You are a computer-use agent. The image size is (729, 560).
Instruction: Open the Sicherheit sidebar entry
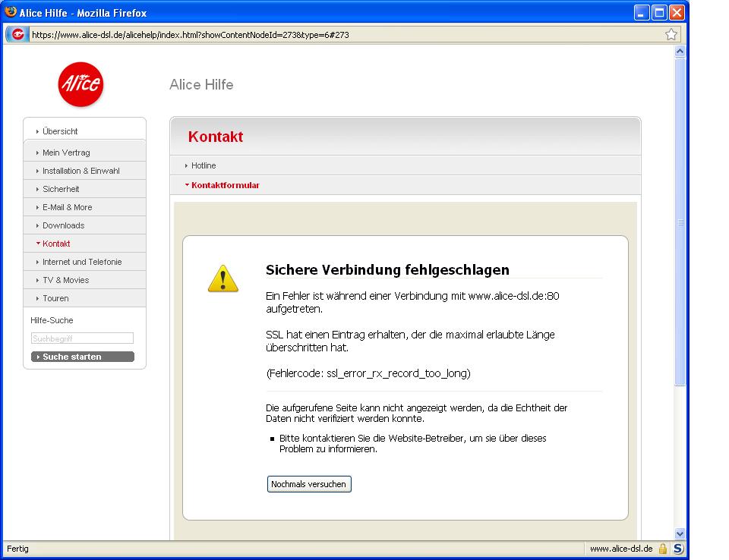click(x=61, y=189)
